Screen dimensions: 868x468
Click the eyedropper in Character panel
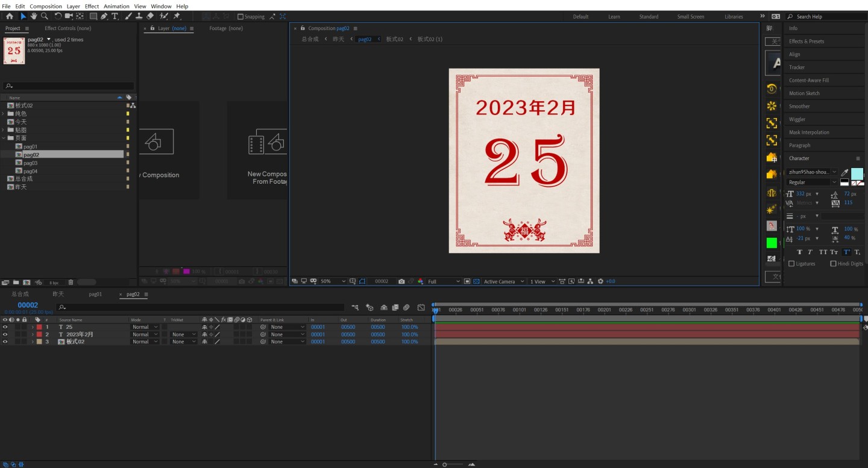coord(844,172)
